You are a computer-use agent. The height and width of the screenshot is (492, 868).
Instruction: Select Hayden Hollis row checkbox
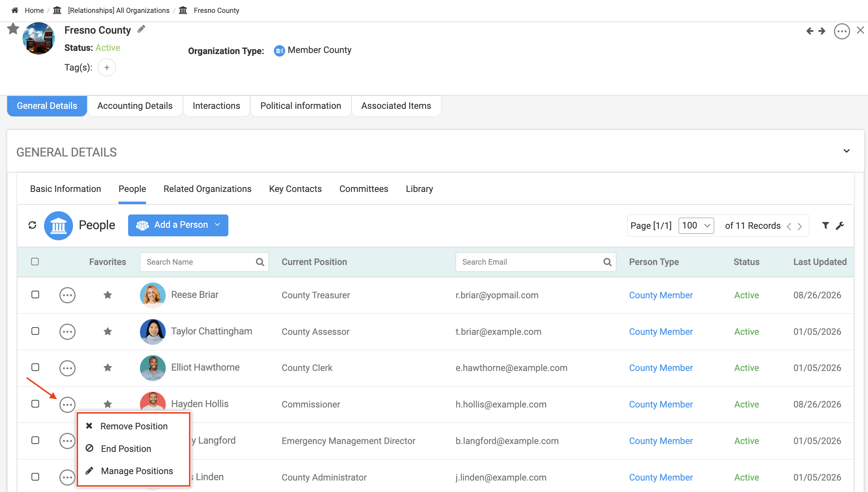tap(35, 404)
